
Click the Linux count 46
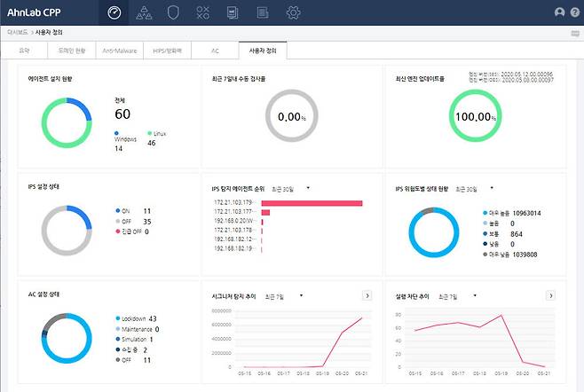click(151, 143)
